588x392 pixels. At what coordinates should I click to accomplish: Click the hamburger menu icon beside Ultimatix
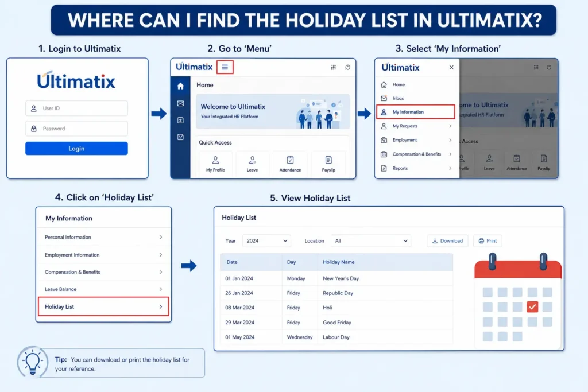tap(225, 67)
